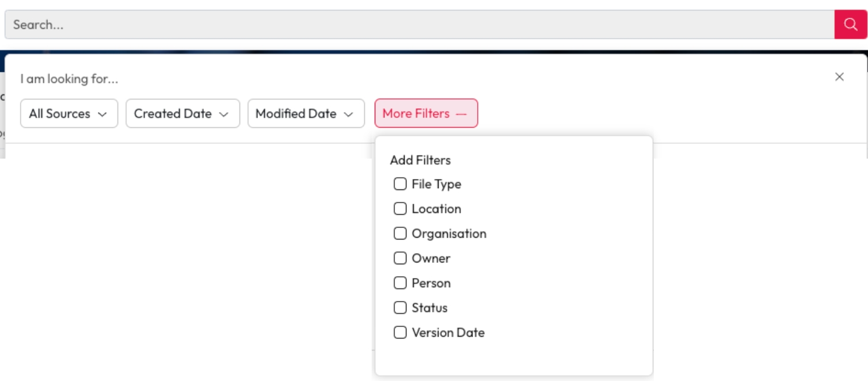
Task: Click the Created Date chevron arrow
Action: pos(224,115)
